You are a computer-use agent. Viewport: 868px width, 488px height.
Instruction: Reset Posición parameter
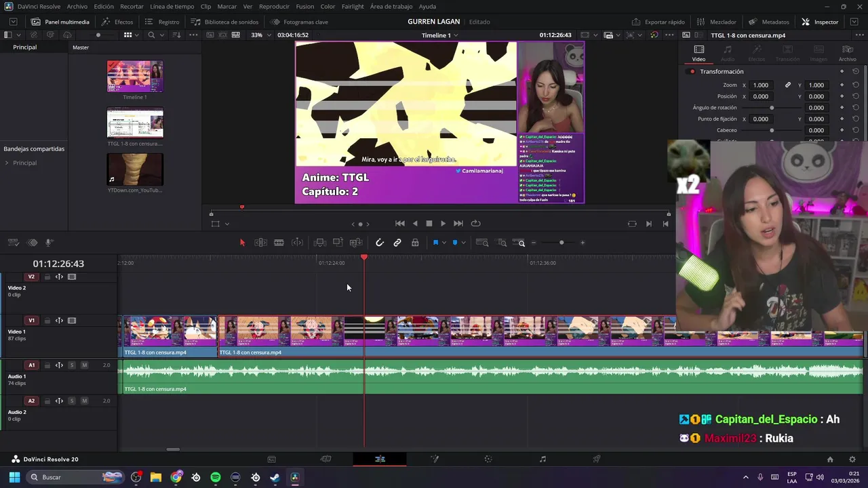[x=856, y=96]
